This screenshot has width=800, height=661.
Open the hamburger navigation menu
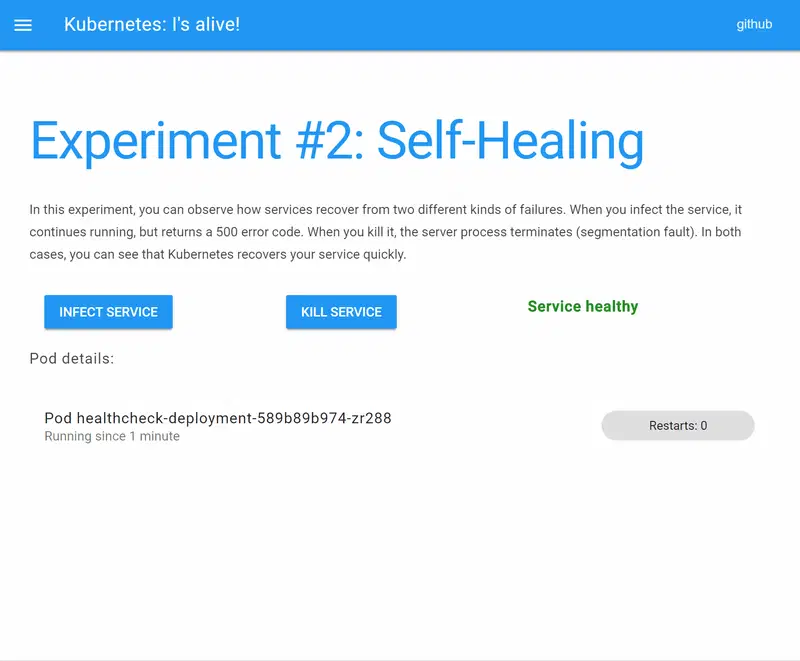point(23,25)
